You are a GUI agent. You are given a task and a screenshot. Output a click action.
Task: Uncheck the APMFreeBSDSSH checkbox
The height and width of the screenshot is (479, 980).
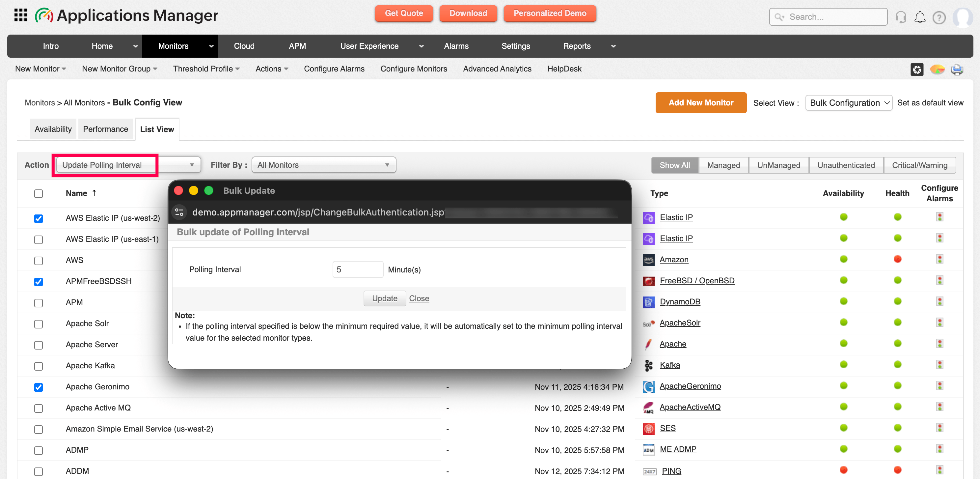pos(39,282)
